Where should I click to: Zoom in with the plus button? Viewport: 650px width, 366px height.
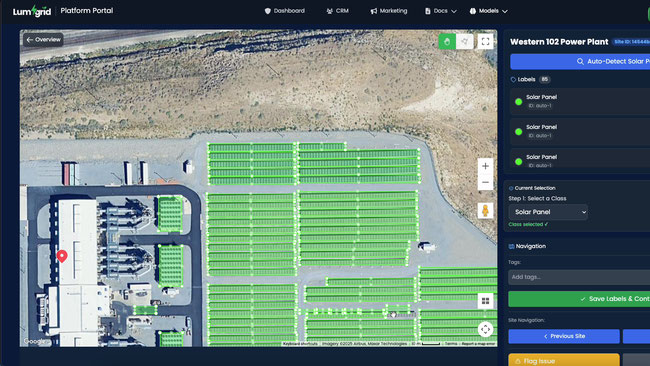[485, 166]
